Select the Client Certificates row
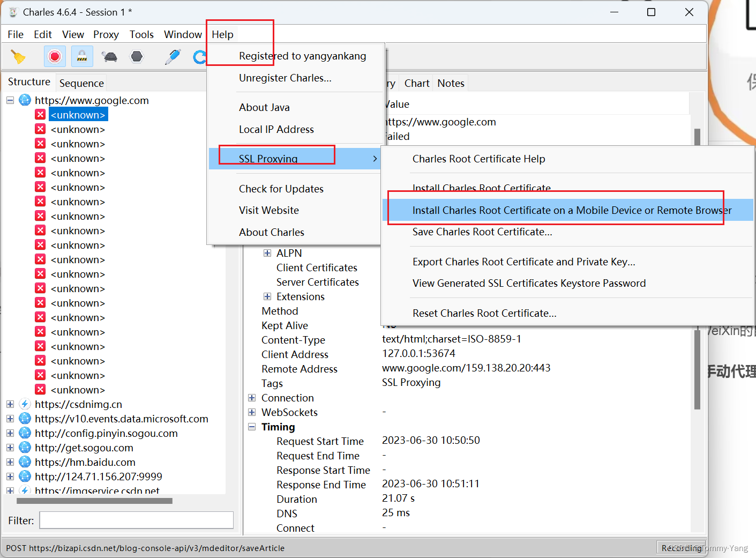Screen dimensions: 756x558 317,267
